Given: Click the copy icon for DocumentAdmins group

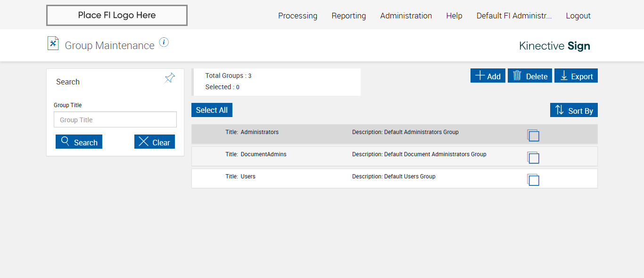Looking at the screenshot, I should (x=533, y=158).
